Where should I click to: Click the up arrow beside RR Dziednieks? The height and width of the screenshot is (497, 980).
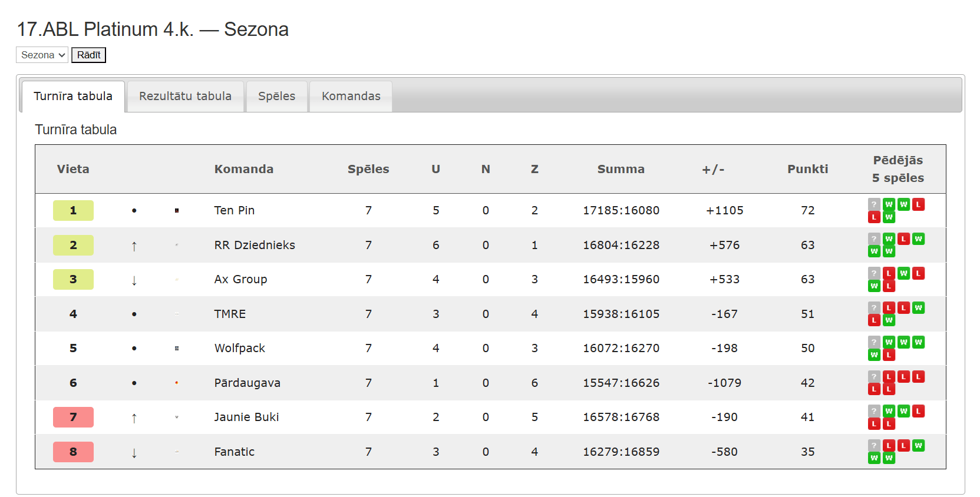(x=134, y=246)
